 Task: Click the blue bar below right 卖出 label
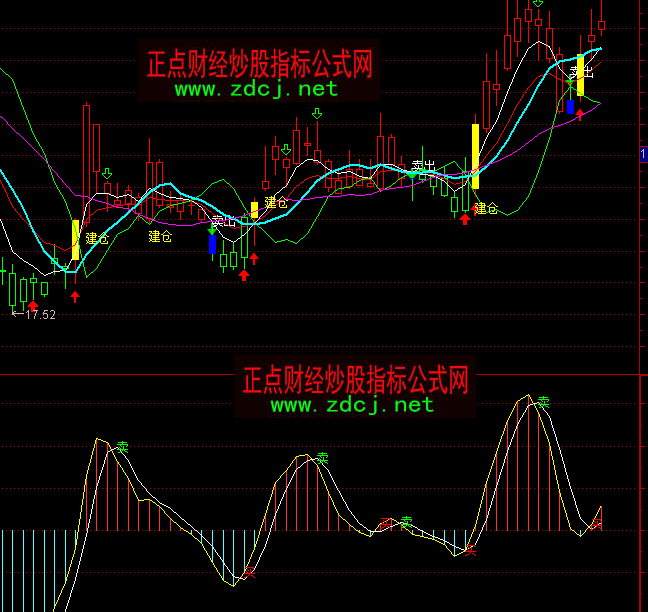[570, 105]
